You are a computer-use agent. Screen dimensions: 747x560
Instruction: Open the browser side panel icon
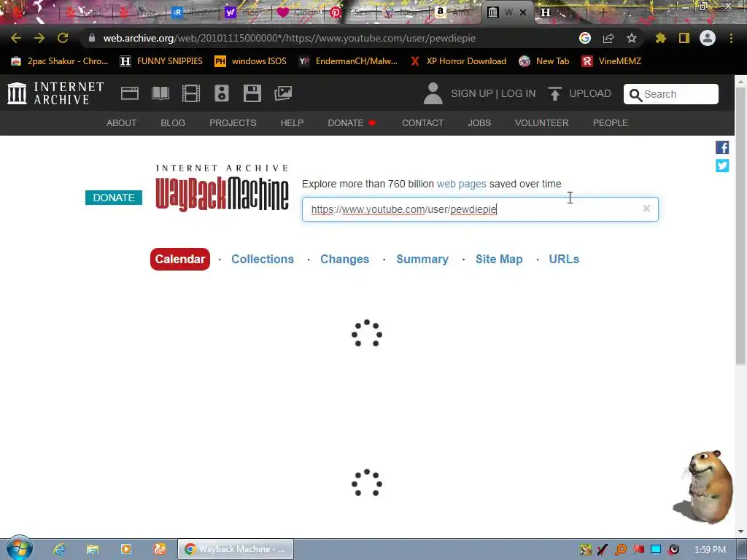click(x=684, y=38)
